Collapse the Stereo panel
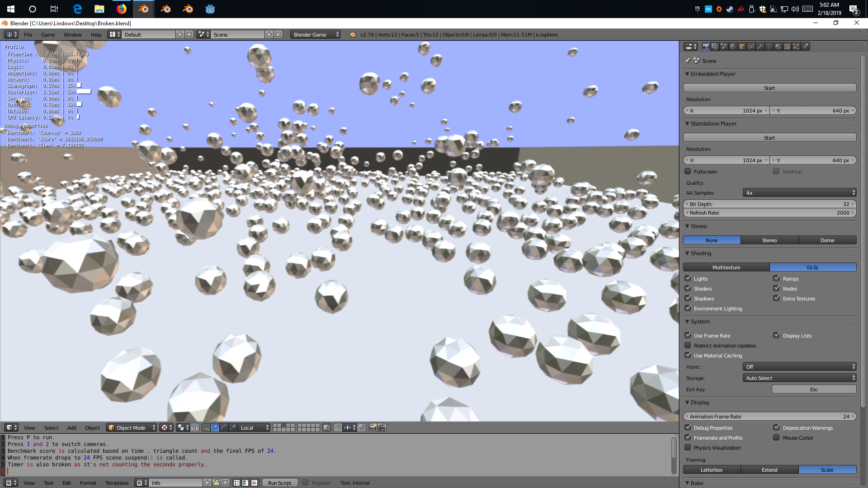 click(688, 226)
